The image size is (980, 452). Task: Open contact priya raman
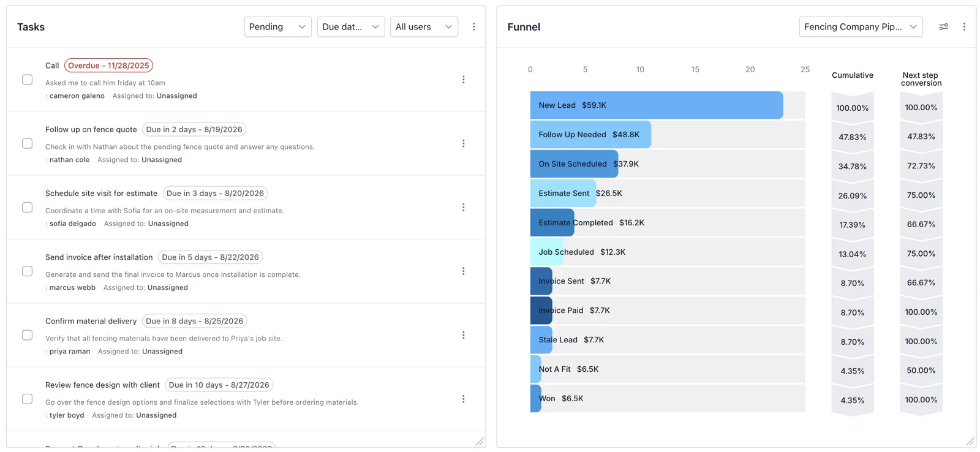(x=70, y=352)
